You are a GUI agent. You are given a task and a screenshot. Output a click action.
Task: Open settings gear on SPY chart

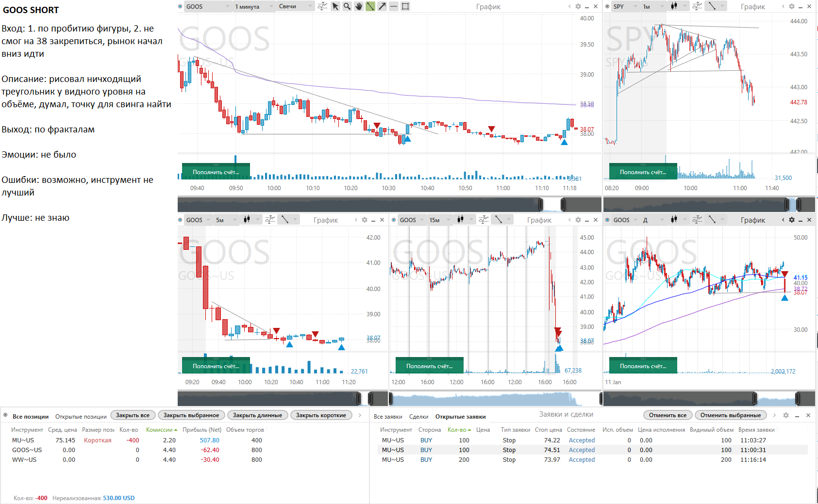(792, 6)
